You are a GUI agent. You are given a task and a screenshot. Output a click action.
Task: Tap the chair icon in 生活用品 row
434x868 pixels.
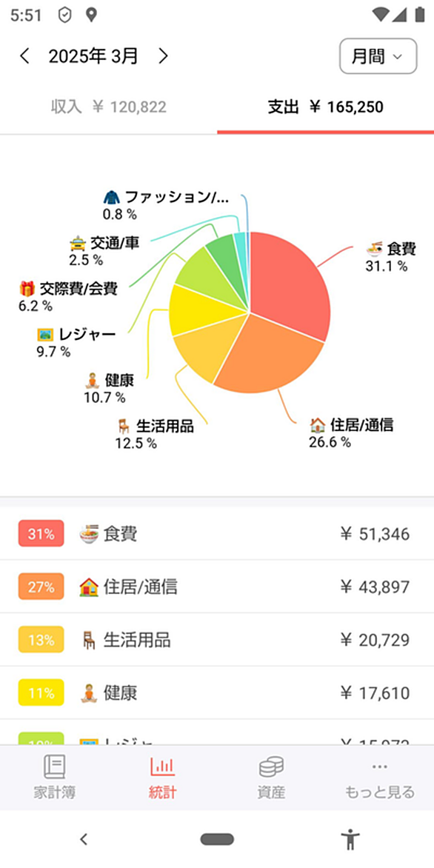(x=89, y=640)
